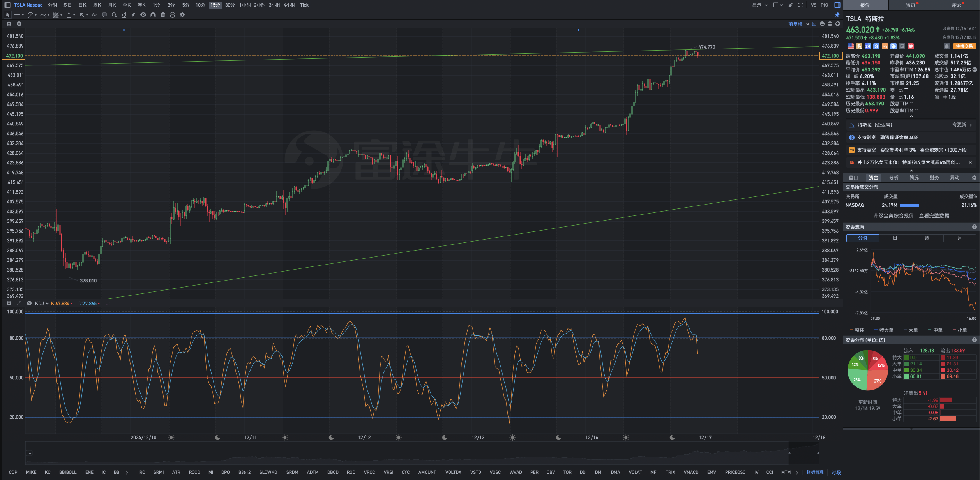Open 显示 display options dropdown
Image resolution: width=980 pixels, height=480 pixels.
[x=759, y=5]
